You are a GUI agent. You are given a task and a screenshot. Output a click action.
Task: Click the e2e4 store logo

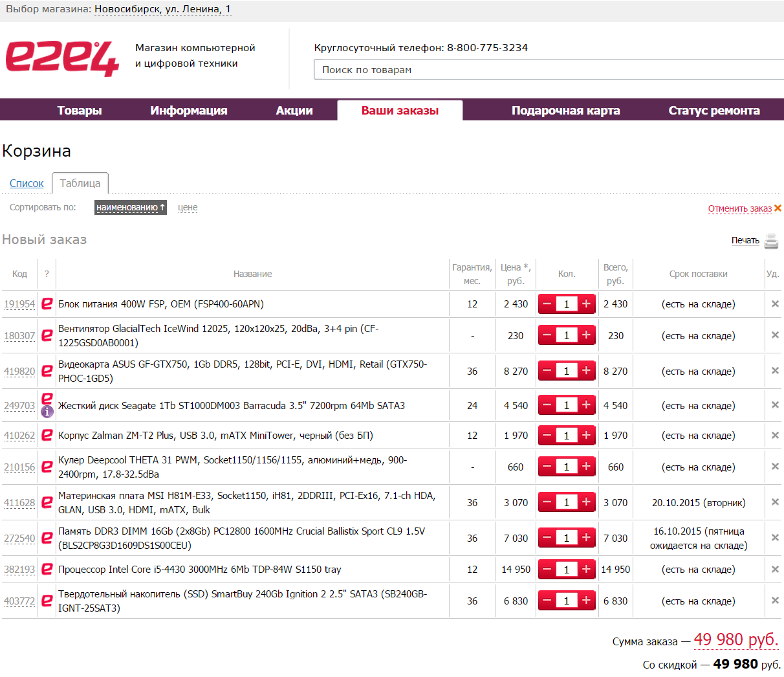coord(62,59)
